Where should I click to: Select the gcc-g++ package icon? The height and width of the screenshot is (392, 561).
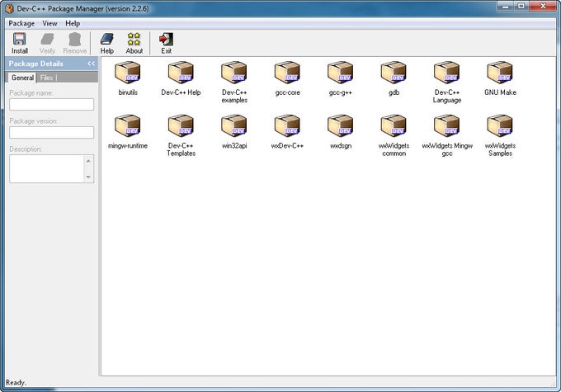tap(340, 73)
